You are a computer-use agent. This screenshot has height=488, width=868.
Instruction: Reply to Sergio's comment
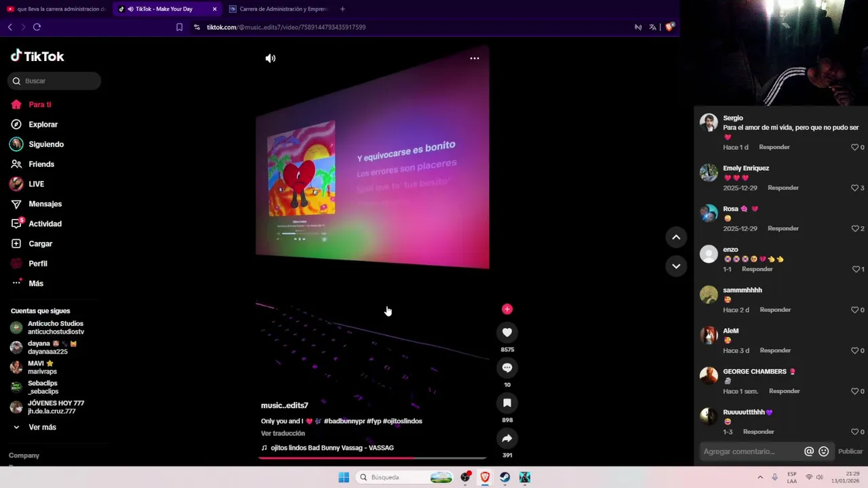pos(774,147)
